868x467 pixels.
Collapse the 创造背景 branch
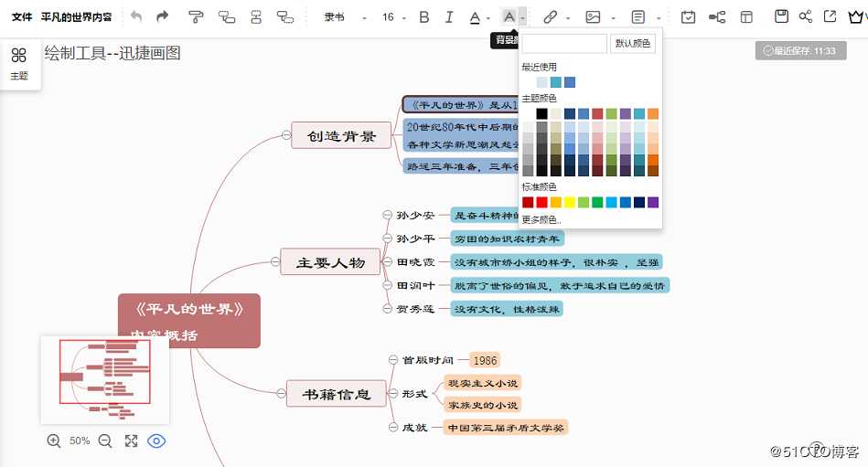[285, 135]
